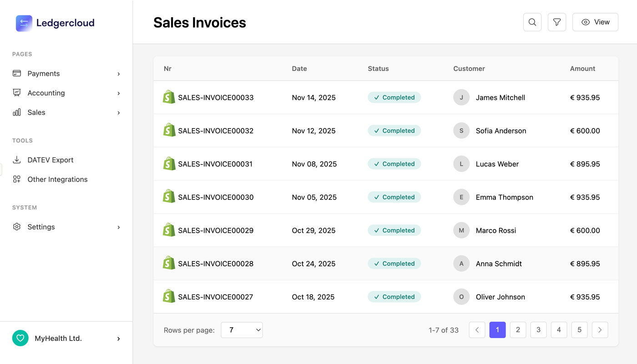Open invoice SALES-INVOICE00030

tap(216, 197)
